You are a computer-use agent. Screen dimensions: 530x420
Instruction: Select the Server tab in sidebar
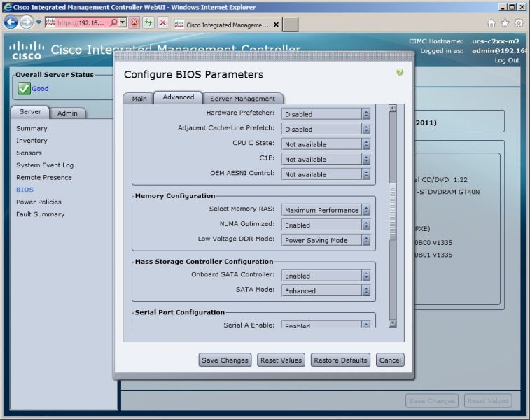(30, 112)
